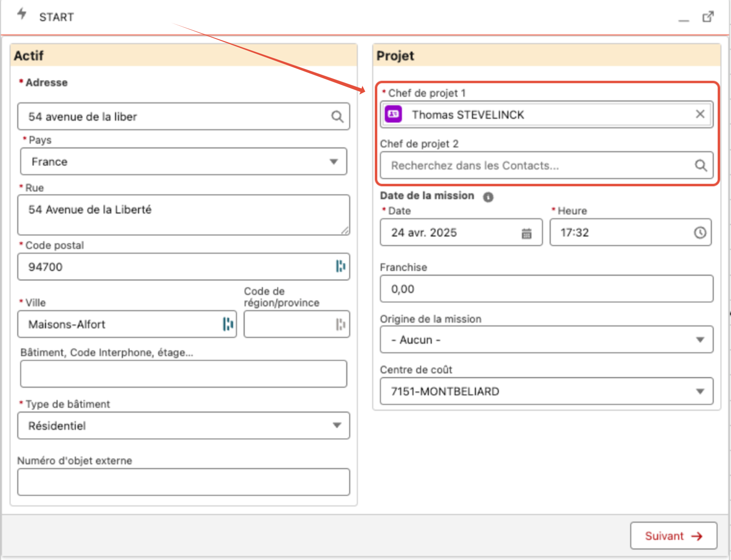Screen dimensions: 731x560
Task: Click the START title text
Action: [56, 17]
